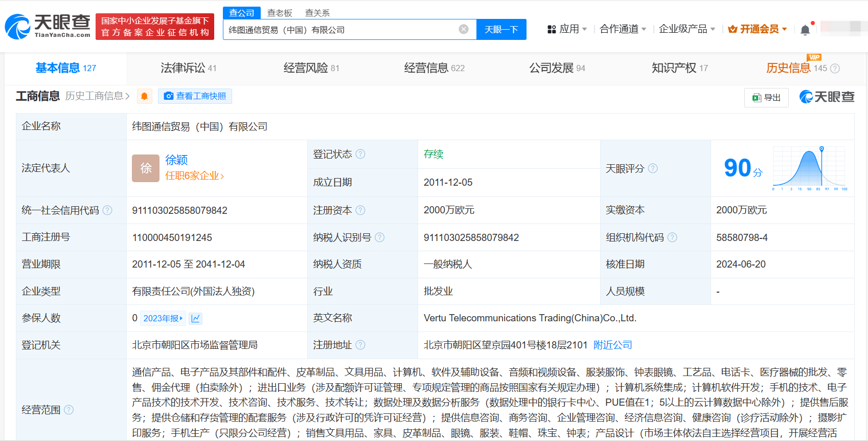Screen dimensions: 868x441
Task: Click help icon beside 天眼评分
Action: pos(653,168)
